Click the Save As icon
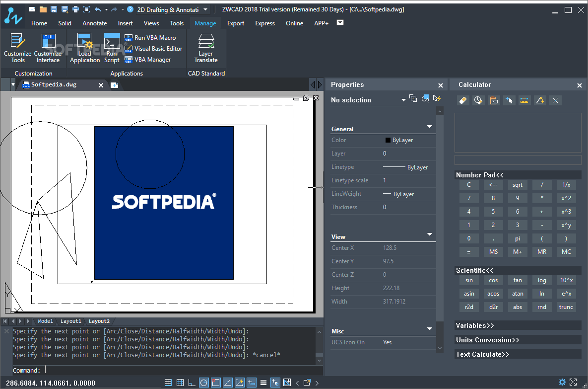The height and width of the screenshot is (389, 588). (x=65, y=9)
